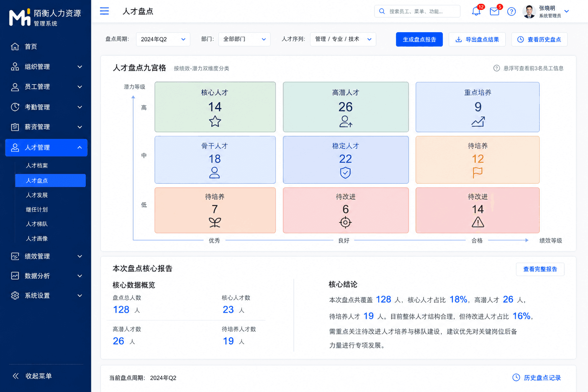Expand the 薪资管理 menu chevron
Image resolution: width=588 pixels, height=392 pixels.
(80, 127)
